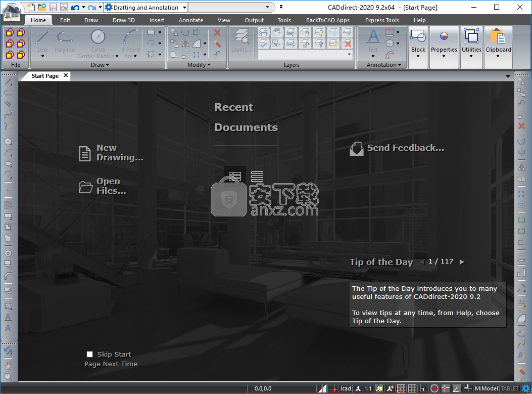Open the CADdirect application menu house icon
The width and height of the screenshot is (532, 394).
pos(12,12)
